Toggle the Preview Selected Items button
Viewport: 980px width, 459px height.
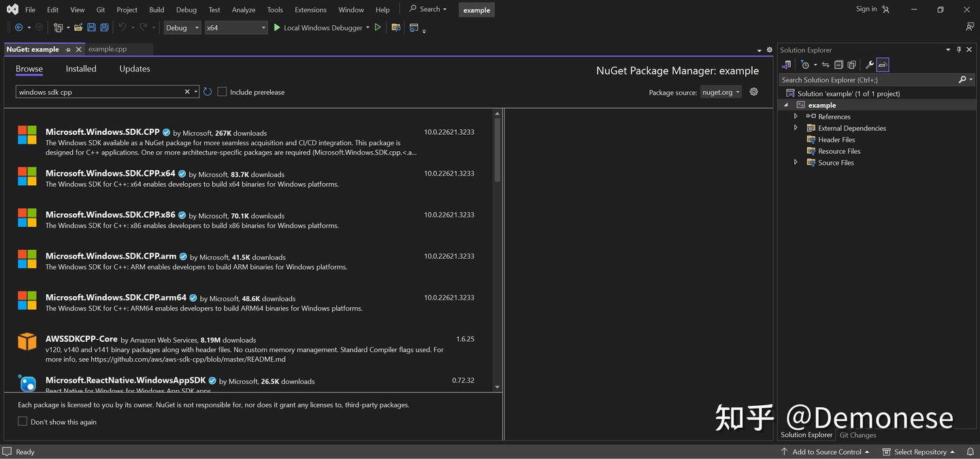883,65
